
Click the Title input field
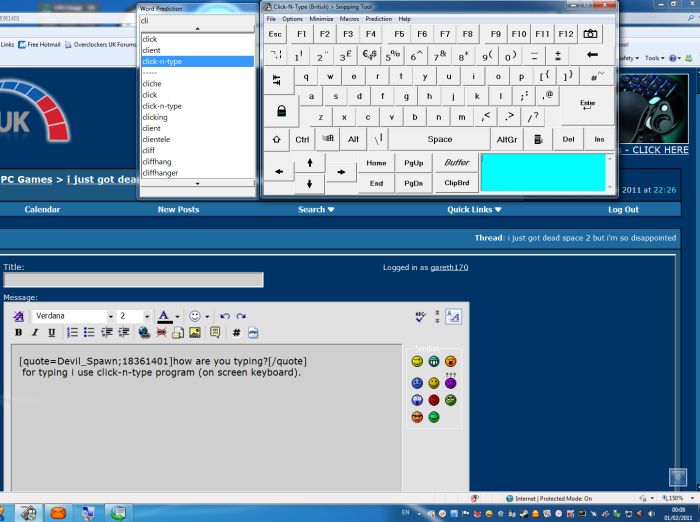133,280
